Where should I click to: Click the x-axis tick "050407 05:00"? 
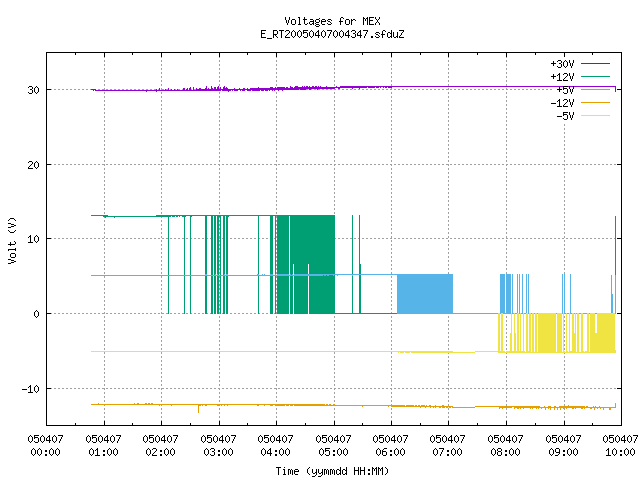[333, 446]
